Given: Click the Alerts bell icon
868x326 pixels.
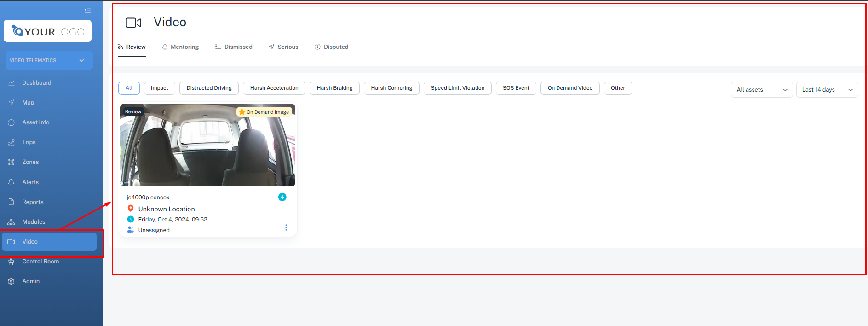Looking at the screenshot, I should point(11,182).
